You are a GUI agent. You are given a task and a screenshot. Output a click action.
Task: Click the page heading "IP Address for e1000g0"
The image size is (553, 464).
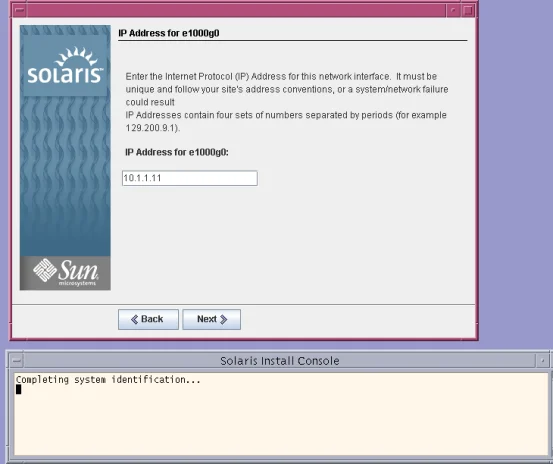click(x=169, y=33)
